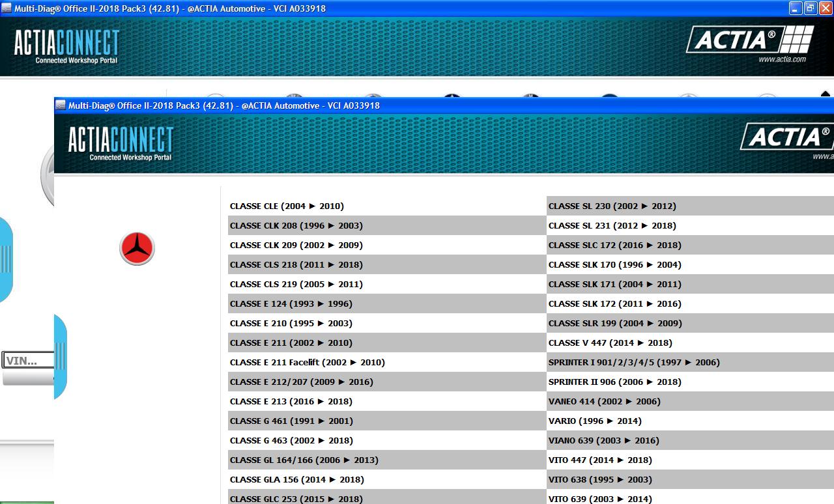Click the front window's title bar icon
834x504 pixels.
61,105
